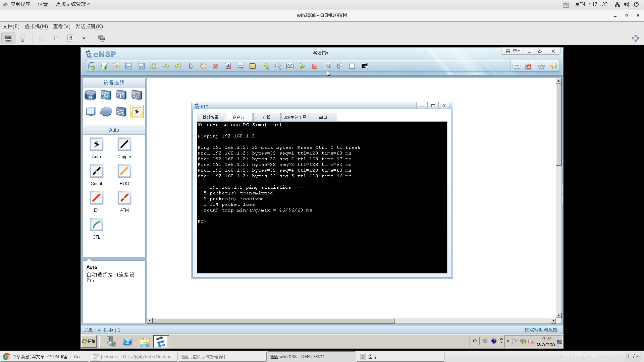Click the undo arrow in eNSP toolbar
This screenshot has width=644, height=362.
166,66
